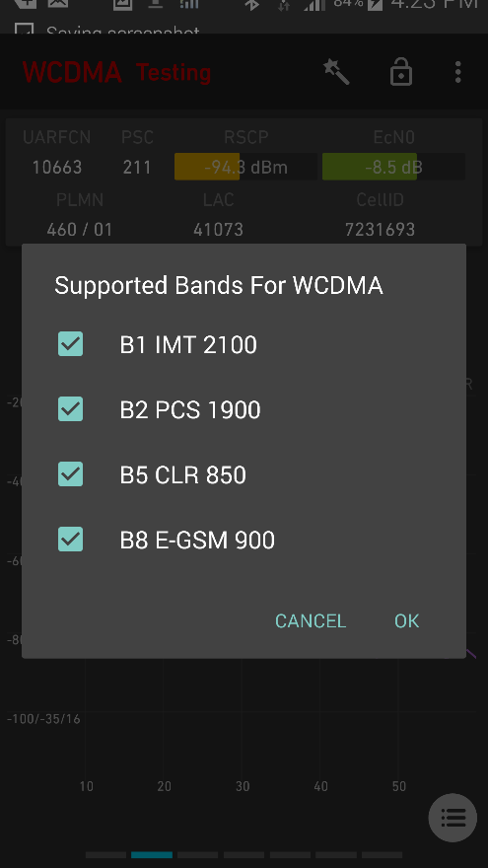The width and height of the screenshot is (488, 868).
Task: Tap the unlocked padlock icon
Action: point(401,72)
